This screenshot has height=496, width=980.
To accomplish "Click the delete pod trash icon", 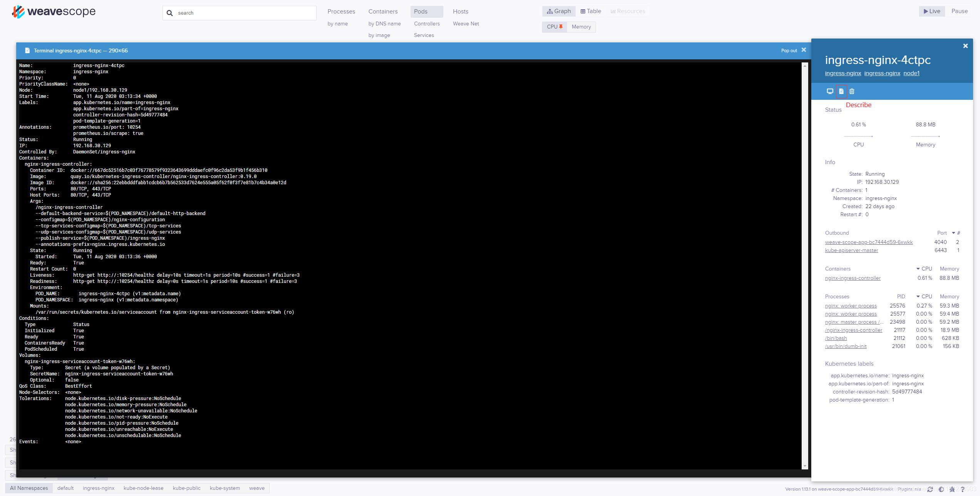I will 852,91.
